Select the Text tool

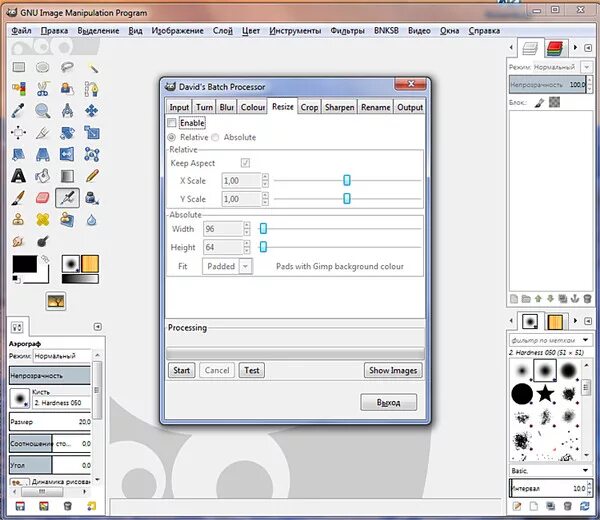(18, 176)
